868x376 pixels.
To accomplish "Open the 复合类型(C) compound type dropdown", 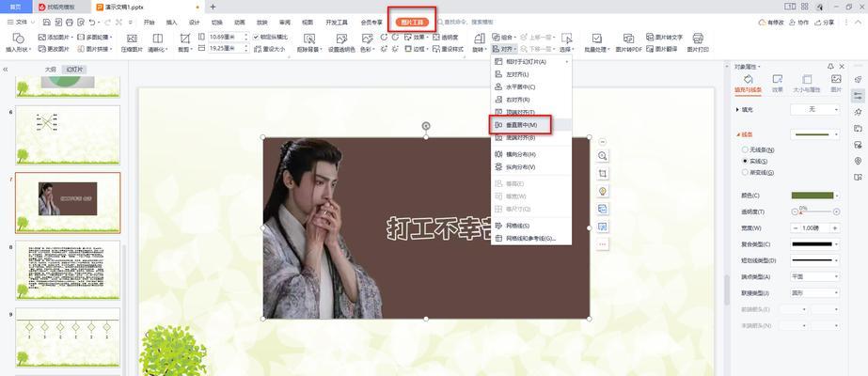I will [x=814, y=243].
